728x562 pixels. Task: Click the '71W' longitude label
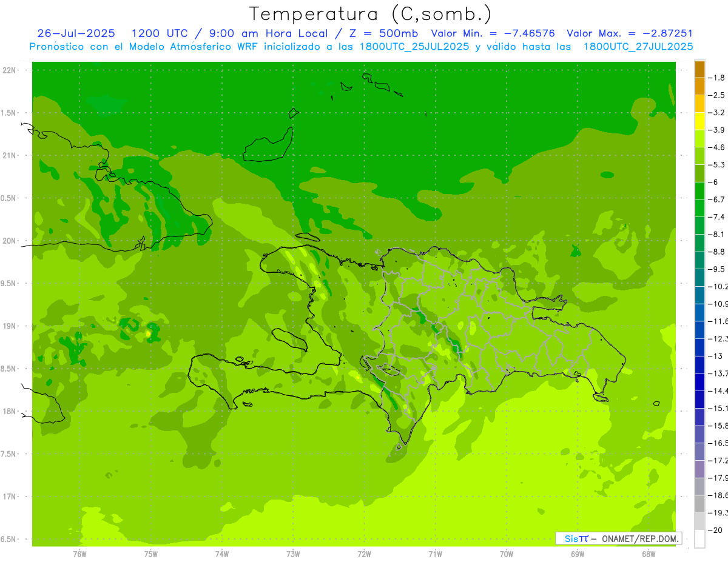[x=435, y=554]
